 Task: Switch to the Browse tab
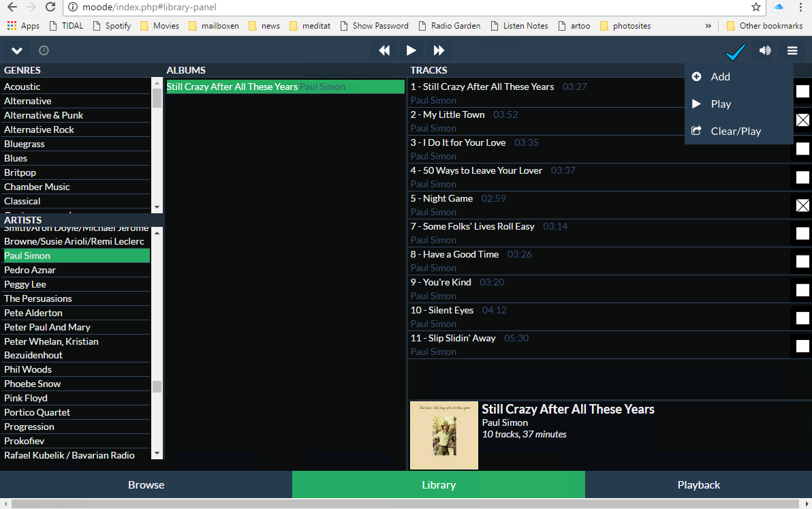coord(146,484)
